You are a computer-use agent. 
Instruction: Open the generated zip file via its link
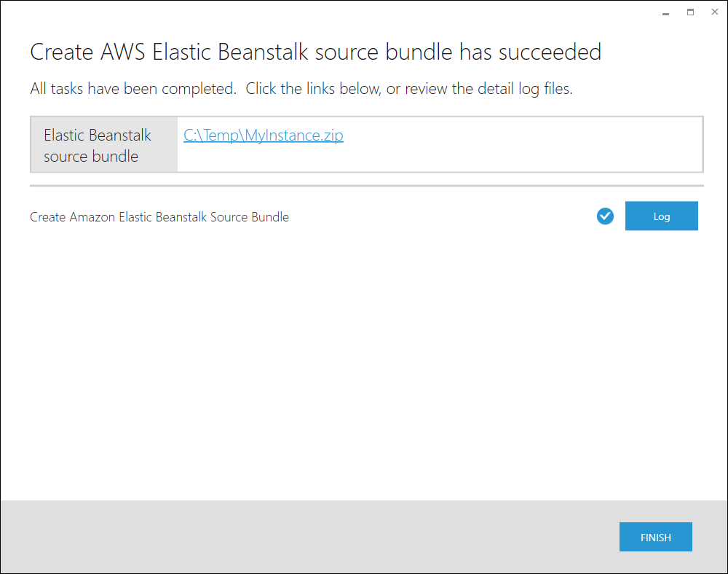(263, 135)
